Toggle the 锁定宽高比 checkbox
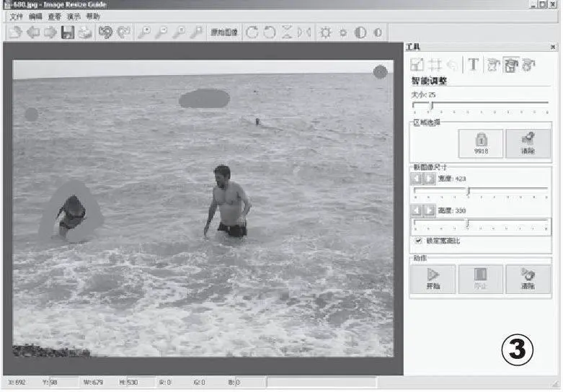Image resolution: width=563 pixels, height=392 pixels. 418,241
